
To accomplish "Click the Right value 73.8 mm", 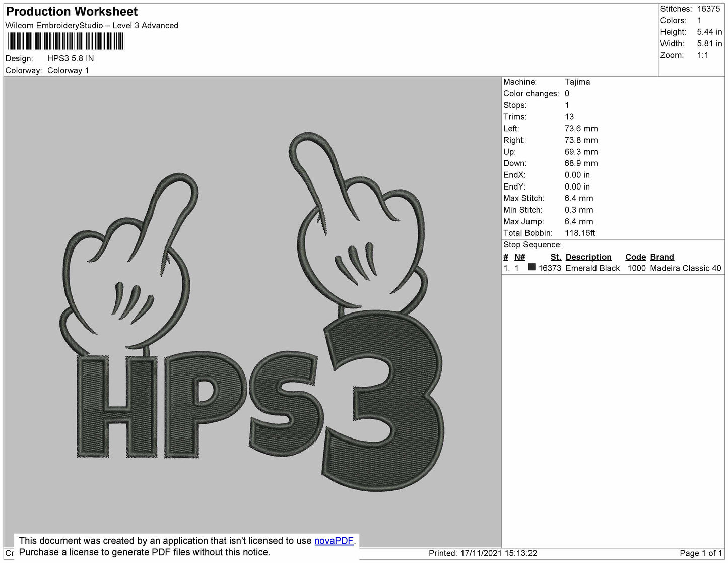I will coord(581,140).
